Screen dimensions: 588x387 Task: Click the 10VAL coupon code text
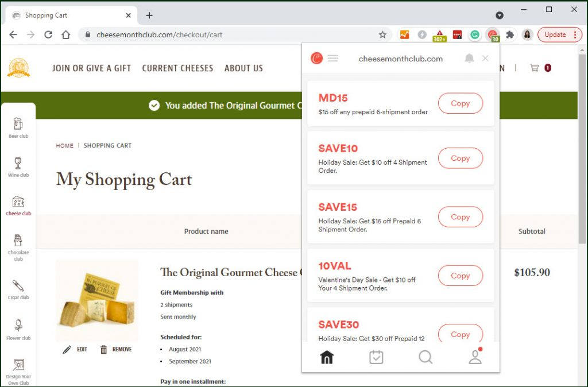(x=335, y=266)
